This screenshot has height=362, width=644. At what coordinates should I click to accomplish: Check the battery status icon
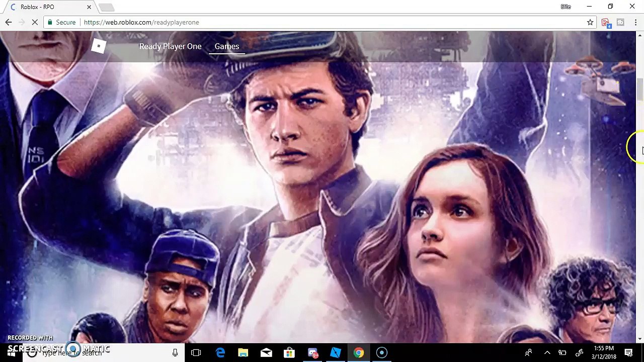tap(562, 353)
